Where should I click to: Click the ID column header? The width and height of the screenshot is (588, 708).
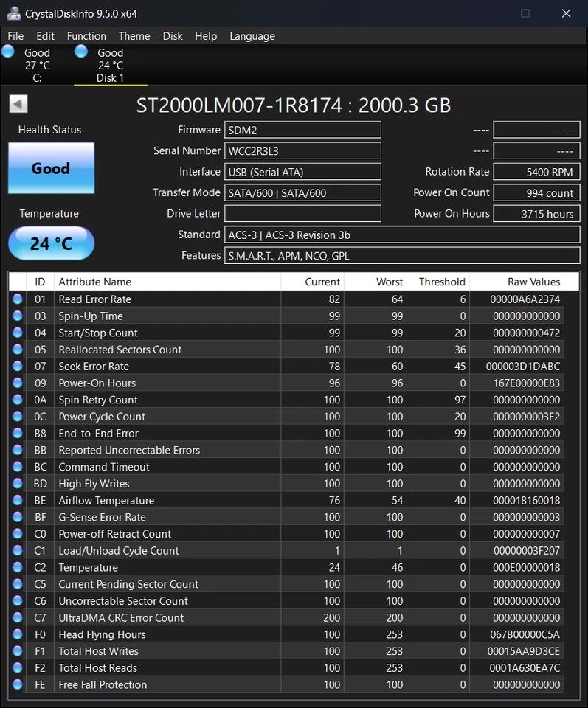(40, 282)
